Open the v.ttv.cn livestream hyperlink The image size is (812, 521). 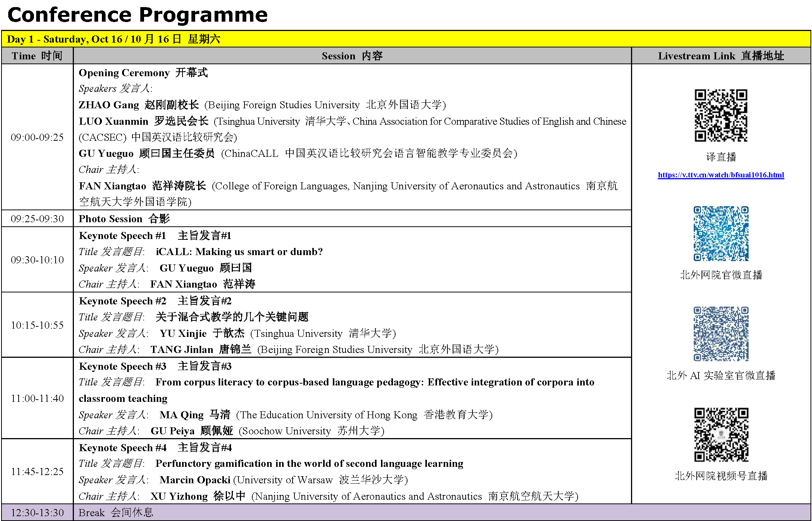pos(721,175)
